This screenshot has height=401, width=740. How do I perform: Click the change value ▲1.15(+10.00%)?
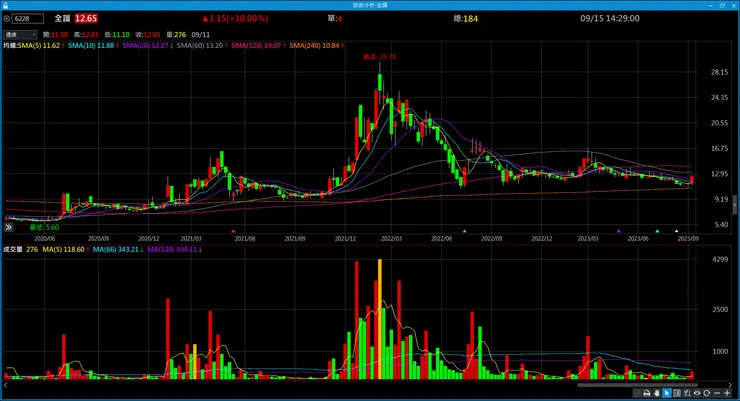(x=235, y=18)
